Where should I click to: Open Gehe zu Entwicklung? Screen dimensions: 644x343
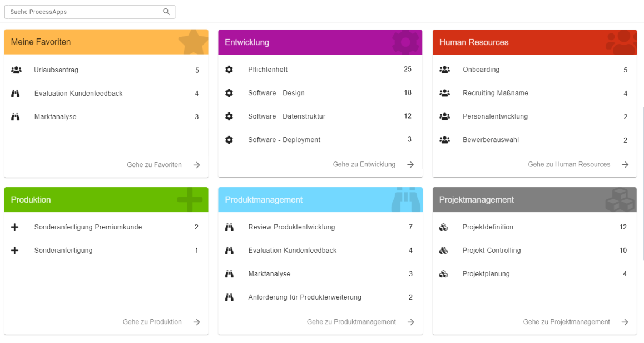click(x=364, y=165)
